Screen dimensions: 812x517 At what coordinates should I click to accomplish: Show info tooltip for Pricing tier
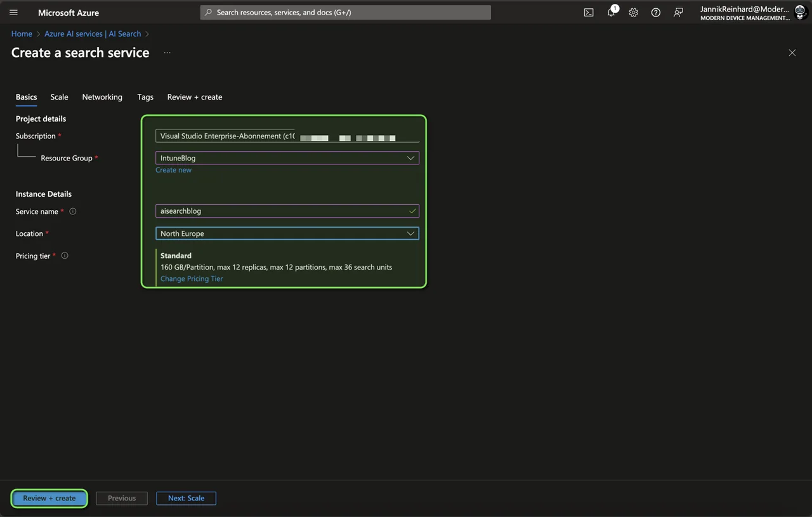pyautogui.click(x=65, y=256)
